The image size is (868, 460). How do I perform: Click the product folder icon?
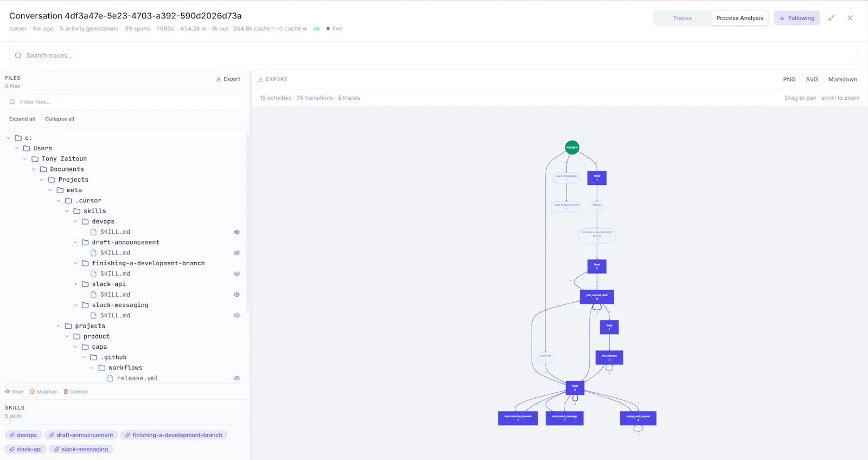coord(77,336)
